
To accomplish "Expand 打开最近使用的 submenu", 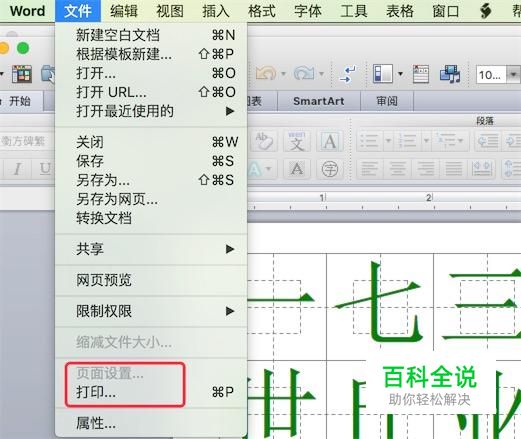I will [151, 111].
